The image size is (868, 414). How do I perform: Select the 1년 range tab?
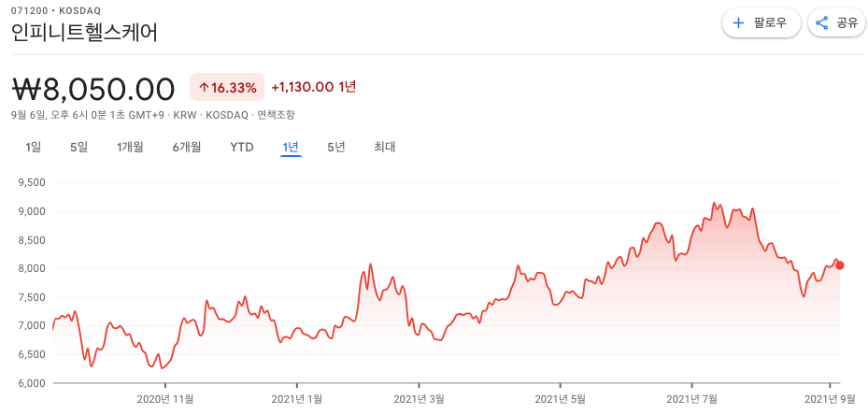coord(291,148)
